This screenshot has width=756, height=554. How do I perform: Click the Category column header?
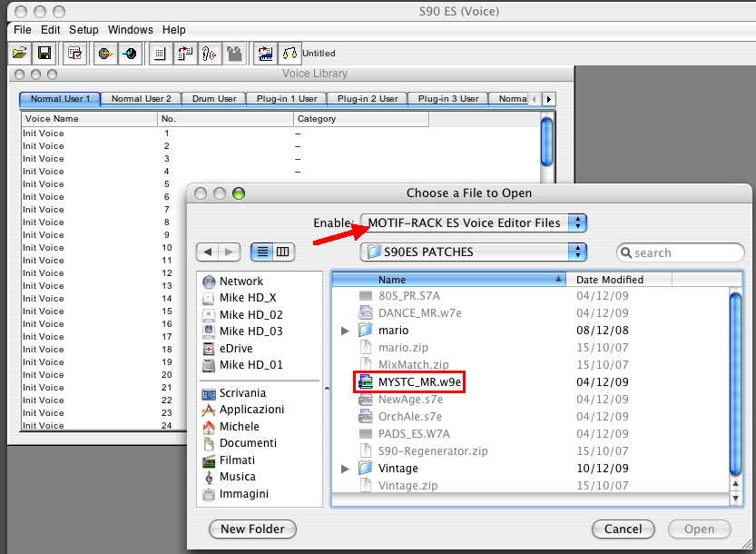coord(360,119)
